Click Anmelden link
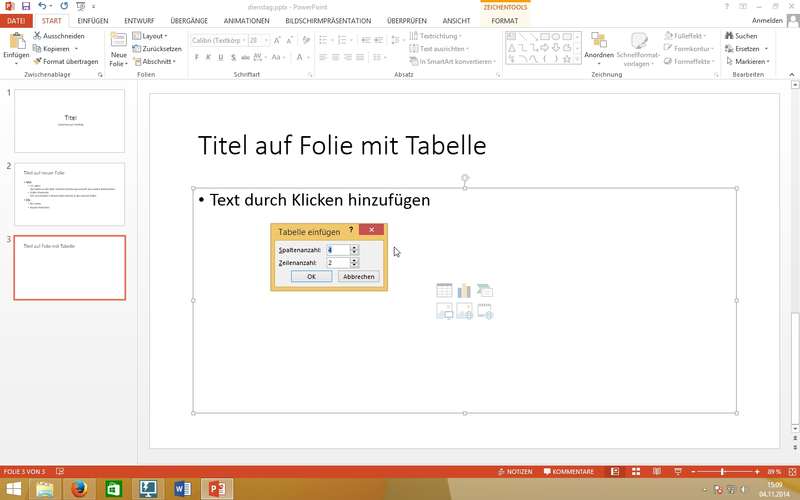Viewport: 800px width, 500px height. (767, 21)
